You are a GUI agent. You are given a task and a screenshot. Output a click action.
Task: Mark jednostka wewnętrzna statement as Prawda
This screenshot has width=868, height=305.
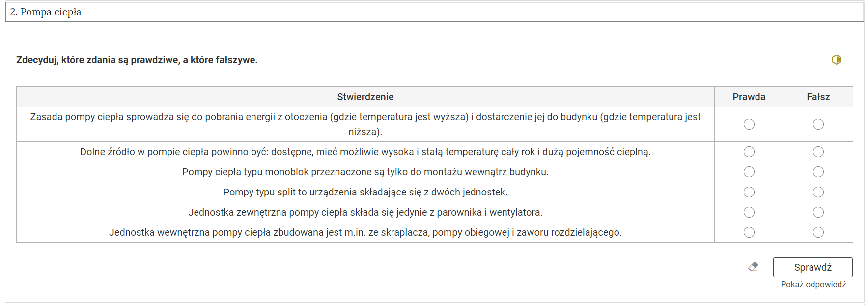point(749,232)
